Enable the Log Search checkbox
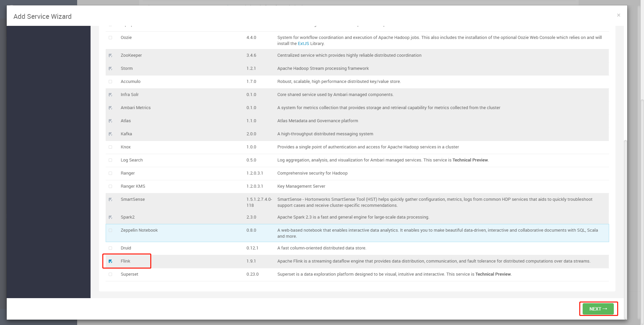Image resolution: width=644 pixels, height=325 pixels. click(110, 160)
